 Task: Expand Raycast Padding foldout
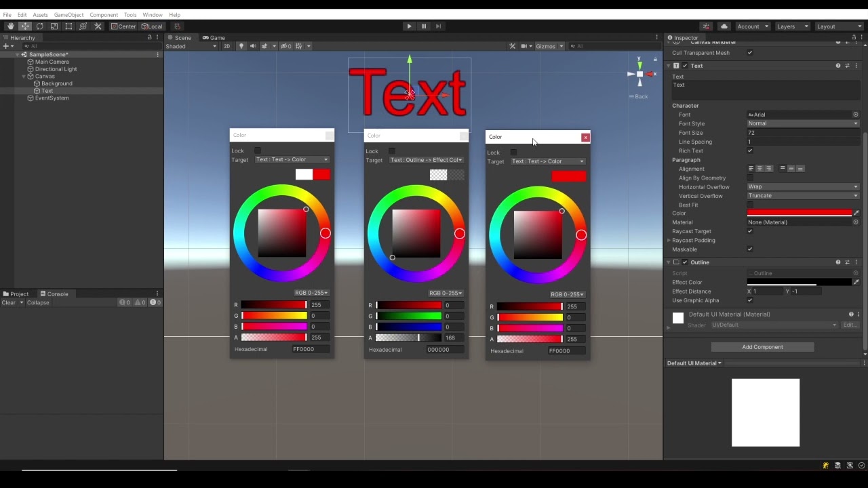(669, 241)
